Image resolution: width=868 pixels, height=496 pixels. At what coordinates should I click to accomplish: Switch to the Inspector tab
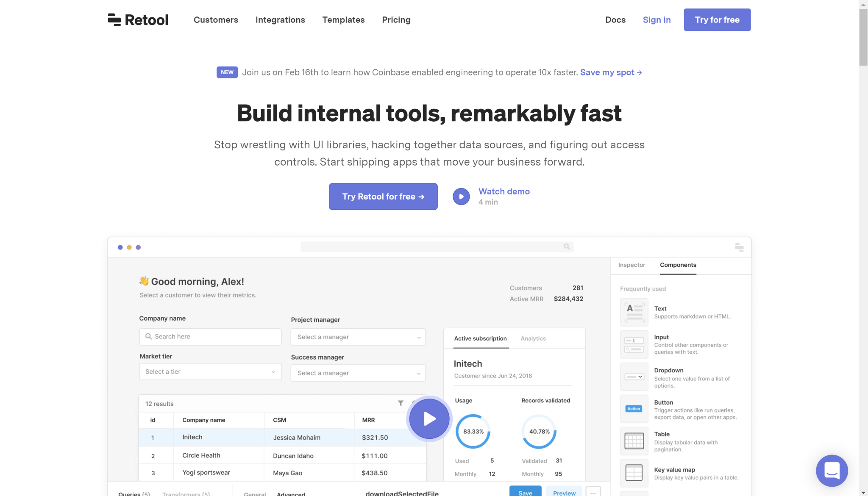coord(632,265)
